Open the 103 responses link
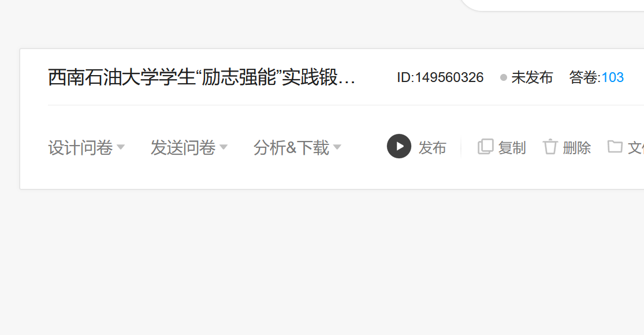This screenshot has height=335, width=644. (612, 77)
